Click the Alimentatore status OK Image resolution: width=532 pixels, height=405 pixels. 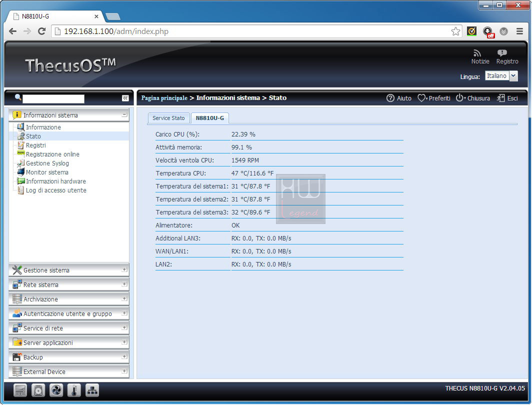pyautogui.click(x=235, y=225)
